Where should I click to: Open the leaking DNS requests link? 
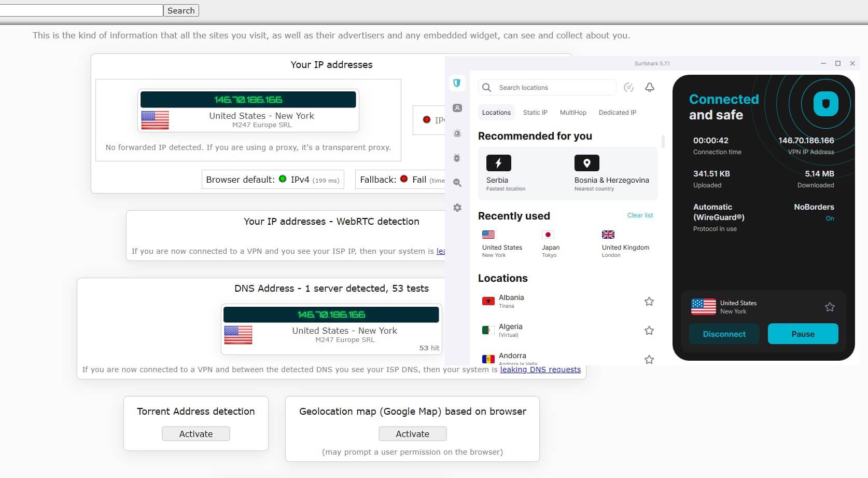click(x=540, y=370)
